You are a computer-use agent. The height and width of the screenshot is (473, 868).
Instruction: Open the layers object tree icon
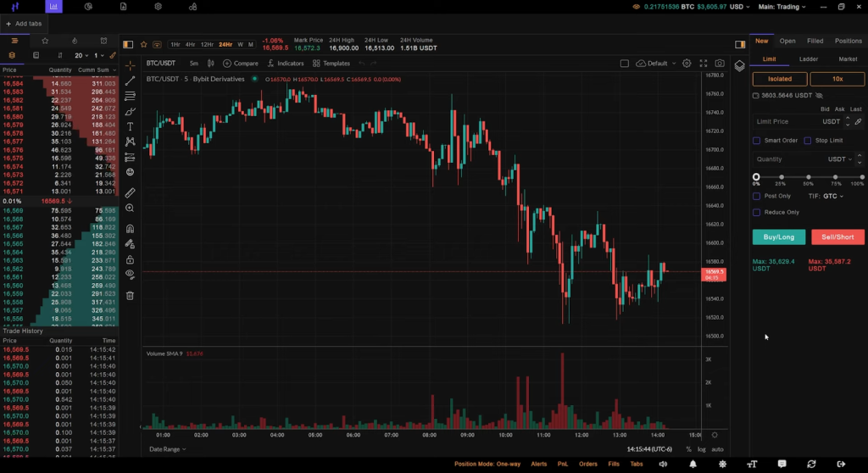tap(739, 66)
